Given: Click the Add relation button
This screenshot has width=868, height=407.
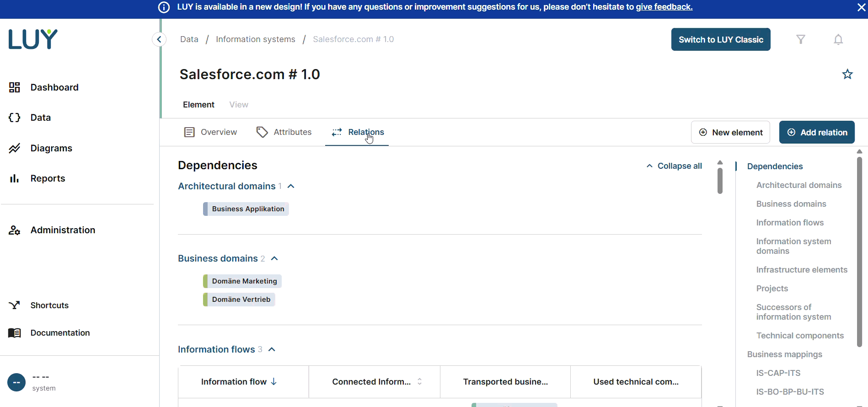Looking at the screenshot, I should point(816,132).
